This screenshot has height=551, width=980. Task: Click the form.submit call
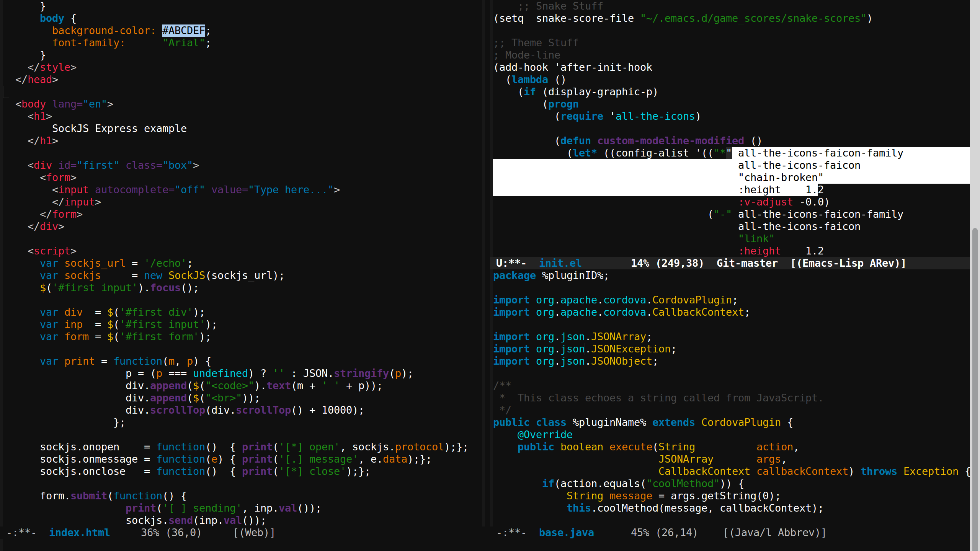pyautogui.click(x=73, y=496)
